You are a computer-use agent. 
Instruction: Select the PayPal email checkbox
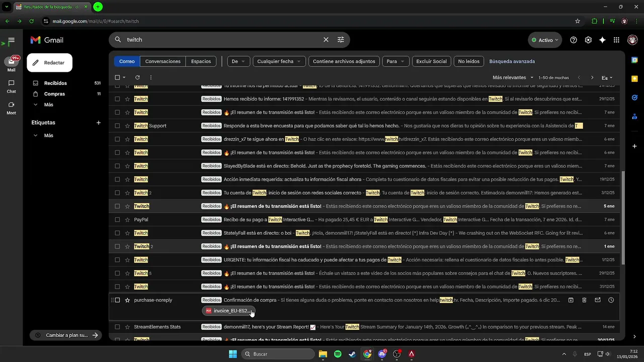tap(117, 220)
